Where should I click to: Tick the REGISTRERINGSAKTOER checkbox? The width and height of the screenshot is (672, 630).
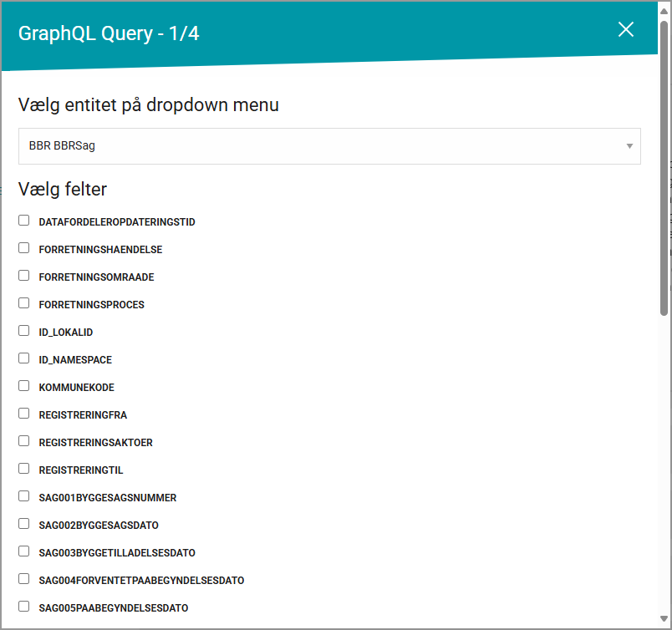(24, 440)
